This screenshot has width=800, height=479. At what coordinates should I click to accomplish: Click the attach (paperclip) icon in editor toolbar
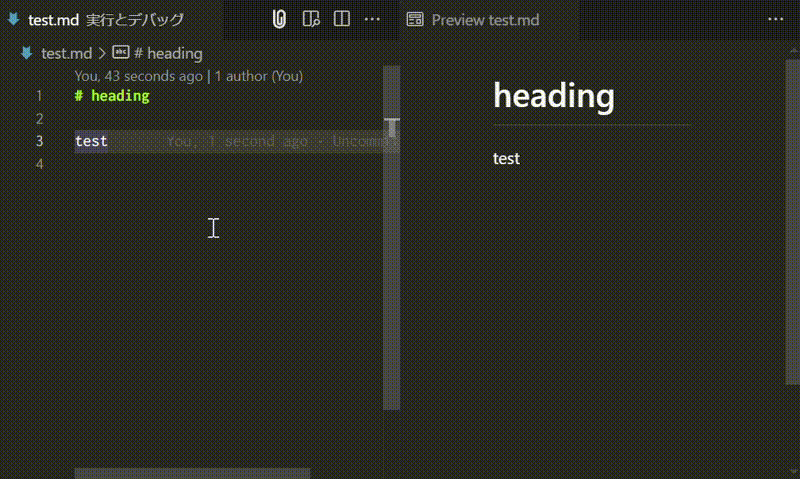click(x=279, y=19)
